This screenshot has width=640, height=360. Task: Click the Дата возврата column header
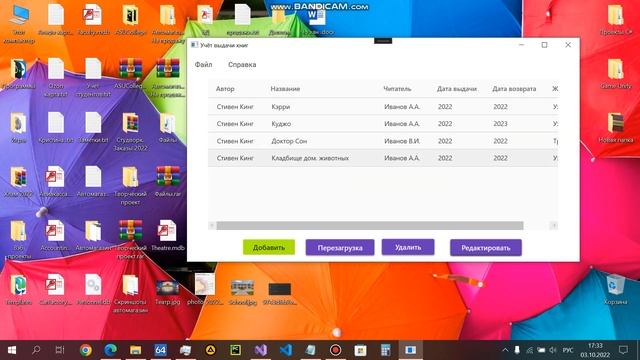514,89
